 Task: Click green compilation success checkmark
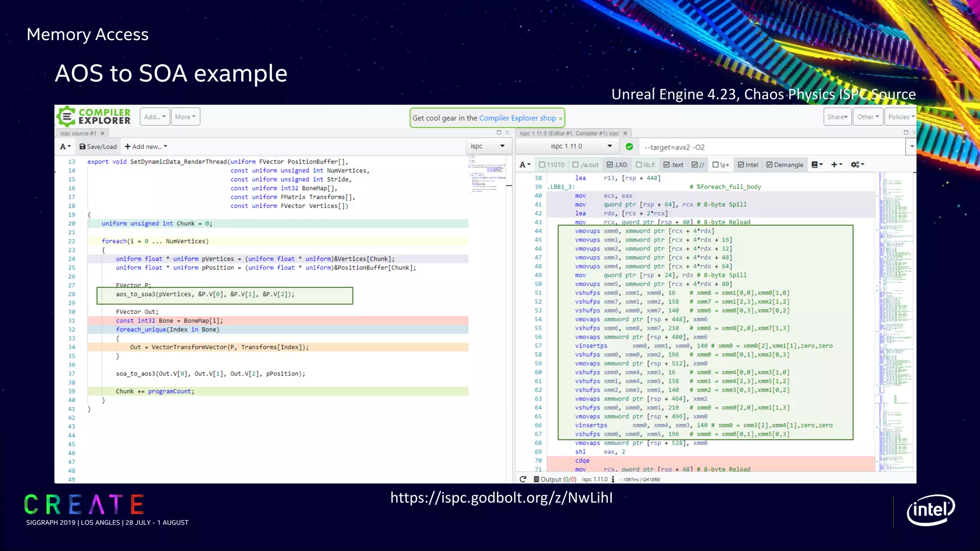tap(629, 147)
